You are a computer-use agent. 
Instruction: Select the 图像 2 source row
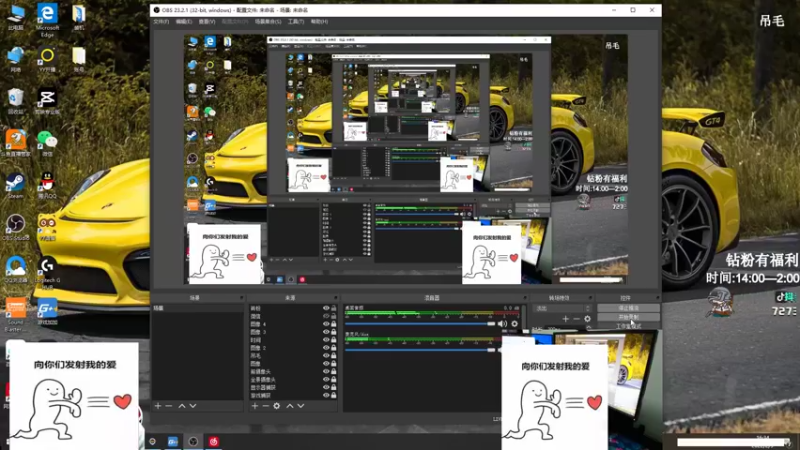[293, 348]
